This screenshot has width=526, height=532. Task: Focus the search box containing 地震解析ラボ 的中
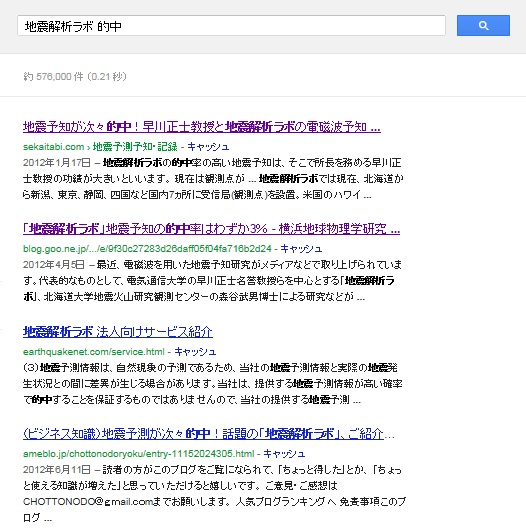(231, 25)
